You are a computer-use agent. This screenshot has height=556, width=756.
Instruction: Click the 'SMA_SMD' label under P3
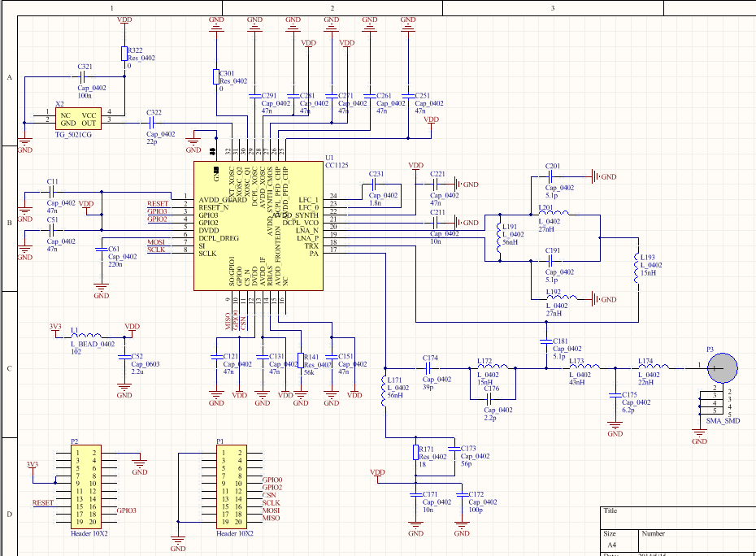coord(723,421)
